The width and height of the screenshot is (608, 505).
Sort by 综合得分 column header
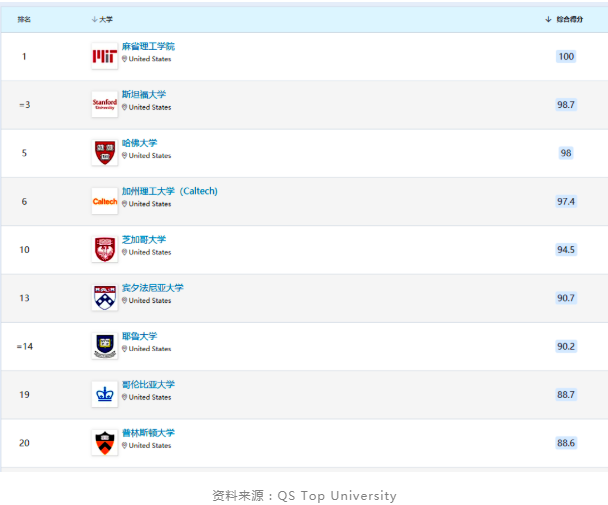(x=569, y=19)
